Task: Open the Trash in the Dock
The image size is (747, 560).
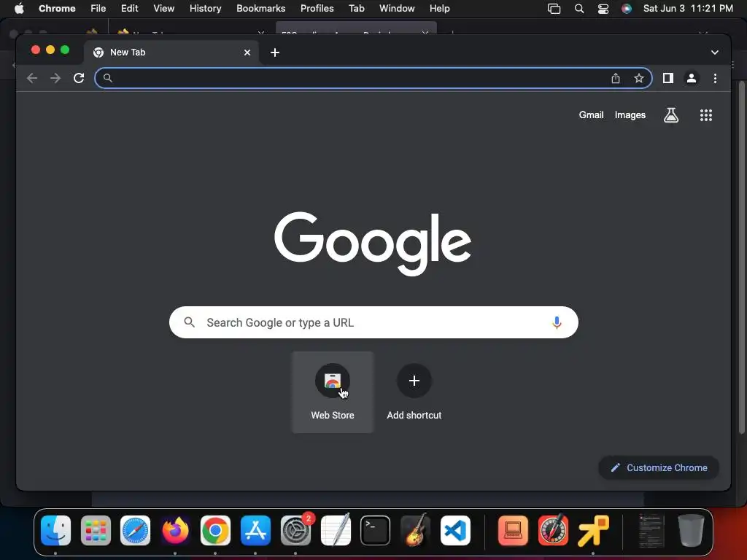Action: pyautogui.click(x=691, y=530)
